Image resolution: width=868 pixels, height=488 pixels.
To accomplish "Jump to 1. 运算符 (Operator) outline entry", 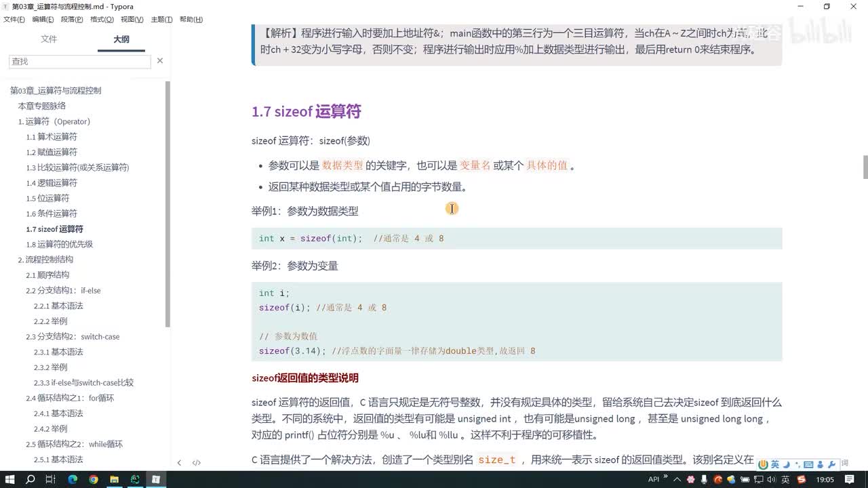I will 54,121.
